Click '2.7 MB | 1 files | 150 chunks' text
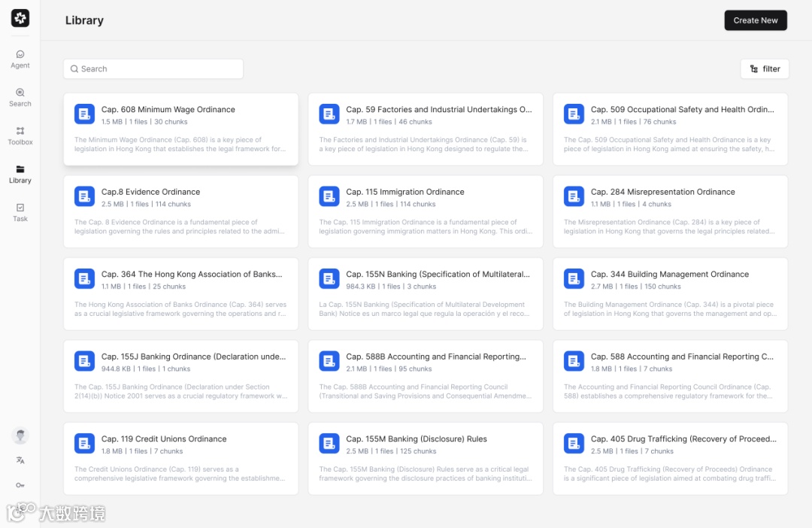The height and width of the screenshot is (528, 812). tap(636, 287)
